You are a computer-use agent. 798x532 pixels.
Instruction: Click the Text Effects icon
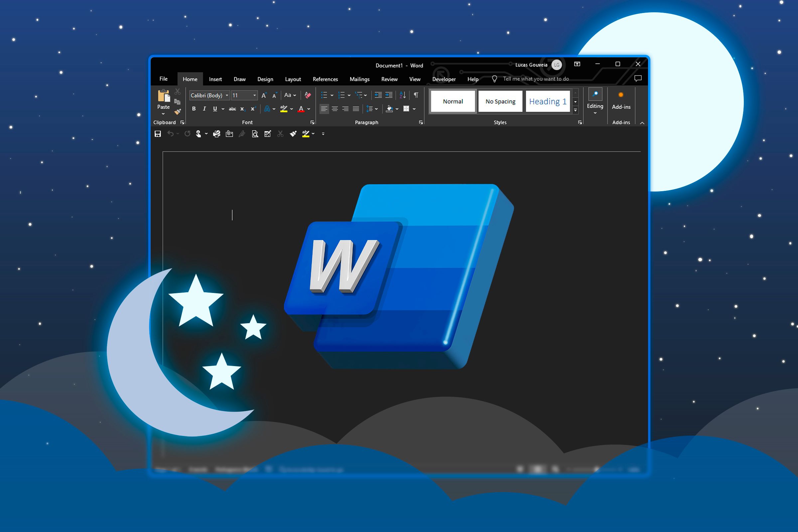pyautogui.click(x=267, y=109)
